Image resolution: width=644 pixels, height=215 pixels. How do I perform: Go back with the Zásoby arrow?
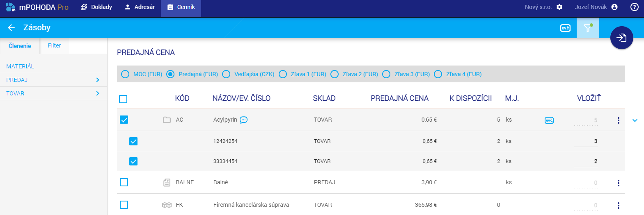click(11, 27)
